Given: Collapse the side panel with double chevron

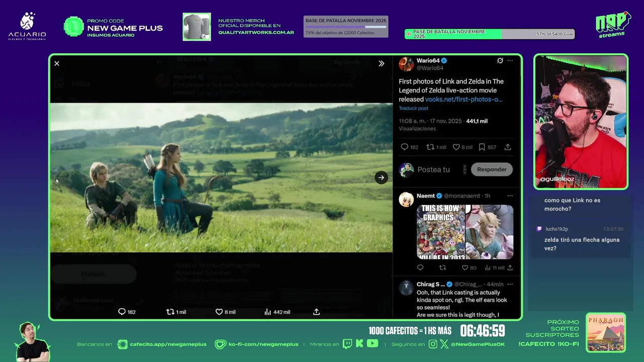Looking at the screenshot, I should [x=381, y=63].
